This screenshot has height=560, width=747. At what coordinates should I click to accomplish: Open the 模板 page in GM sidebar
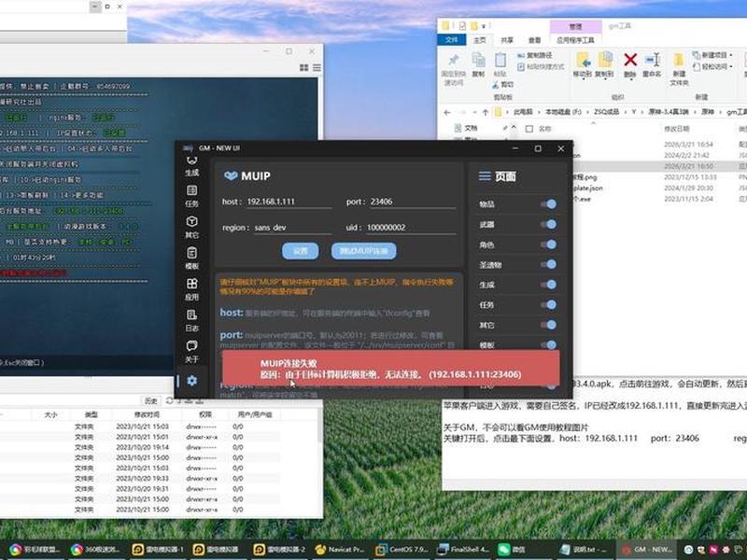click(x=192, y=259)
